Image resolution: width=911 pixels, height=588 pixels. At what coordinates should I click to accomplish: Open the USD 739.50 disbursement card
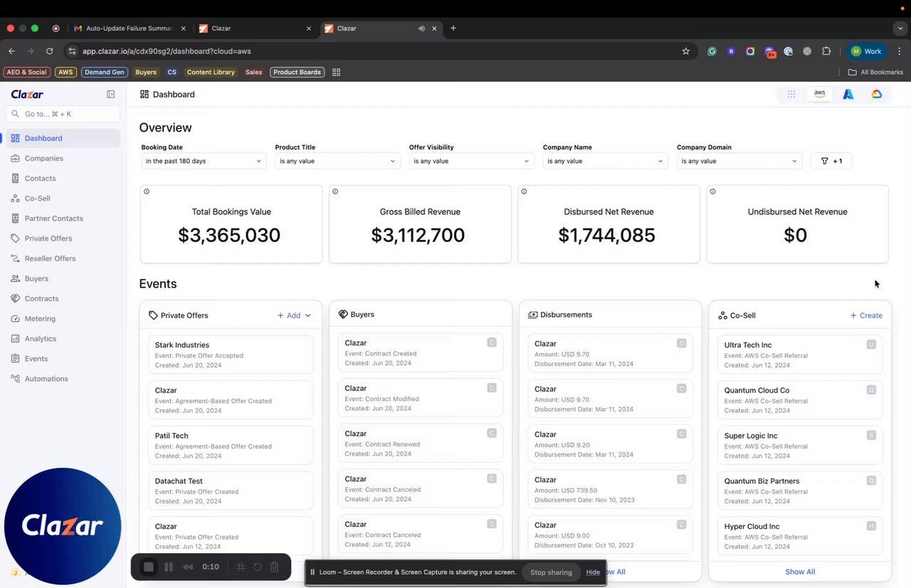click(x=610, y=490)
